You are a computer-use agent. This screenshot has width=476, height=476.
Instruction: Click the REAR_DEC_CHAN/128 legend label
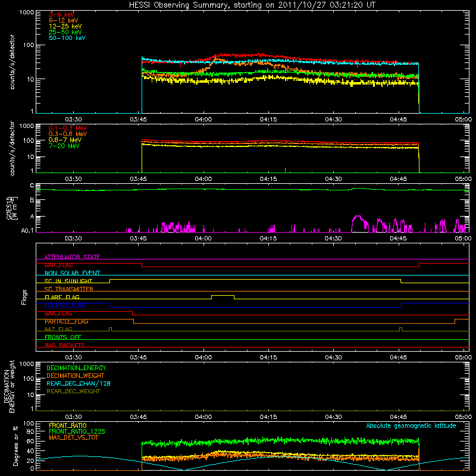[79, 383]
